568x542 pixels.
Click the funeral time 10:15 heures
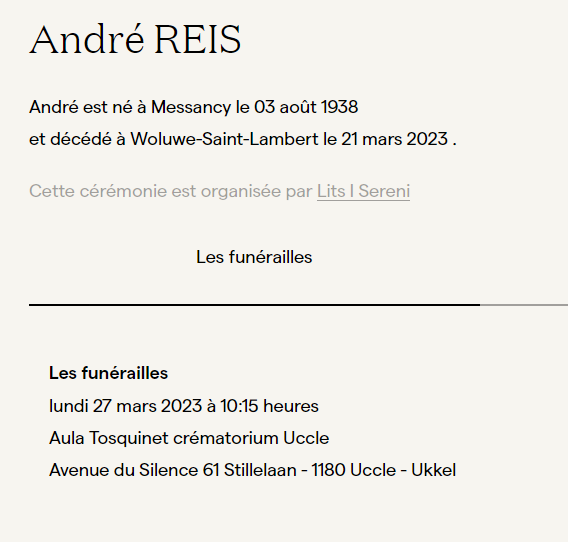[x=270, y=406]
